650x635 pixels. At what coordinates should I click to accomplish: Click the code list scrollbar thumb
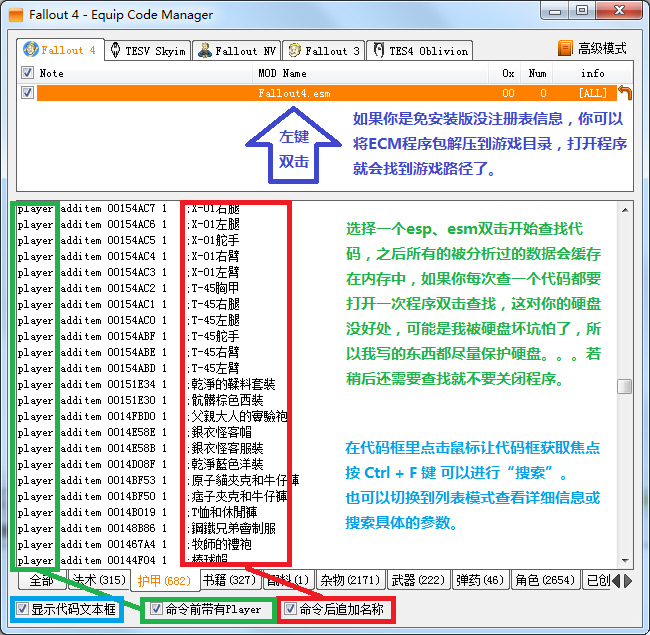pos(625,386)
